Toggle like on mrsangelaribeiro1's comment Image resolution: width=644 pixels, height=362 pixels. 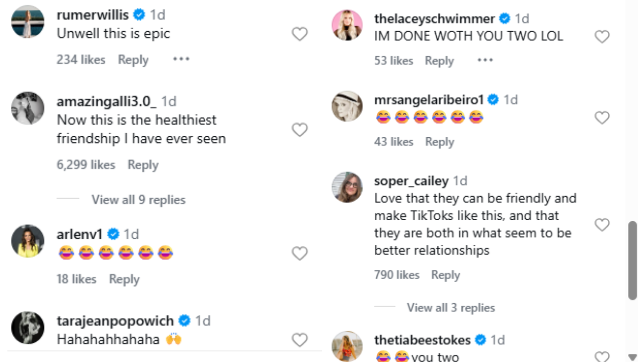click(602, 117)
